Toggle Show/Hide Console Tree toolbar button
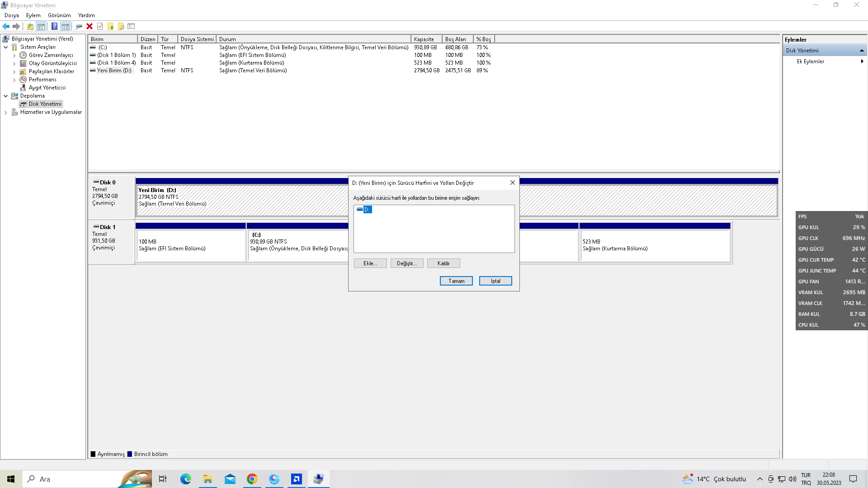Viewport: 868px width, 488px height. point(41,26)
